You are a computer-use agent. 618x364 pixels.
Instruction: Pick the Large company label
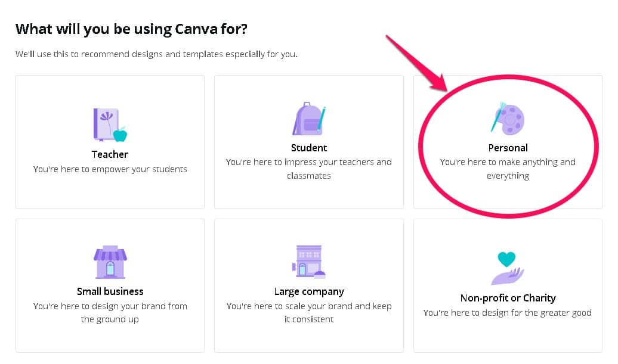[309, 291]
